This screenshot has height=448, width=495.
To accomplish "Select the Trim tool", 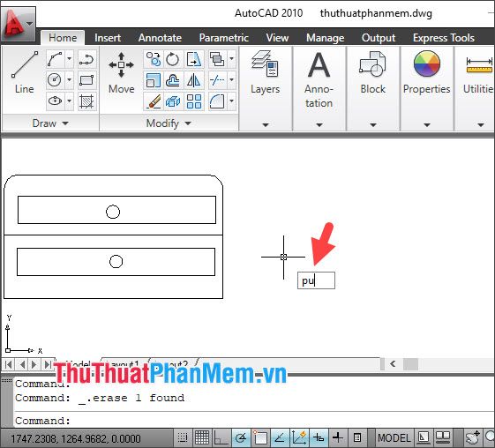I will [217, 80].
